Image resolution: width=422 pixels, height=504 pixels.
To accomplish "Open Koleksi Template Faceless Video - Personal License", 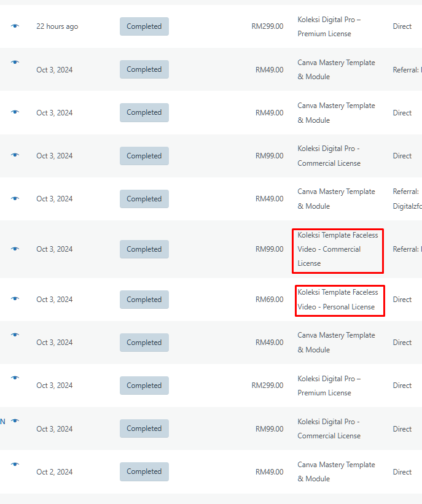I will [337, 300].
